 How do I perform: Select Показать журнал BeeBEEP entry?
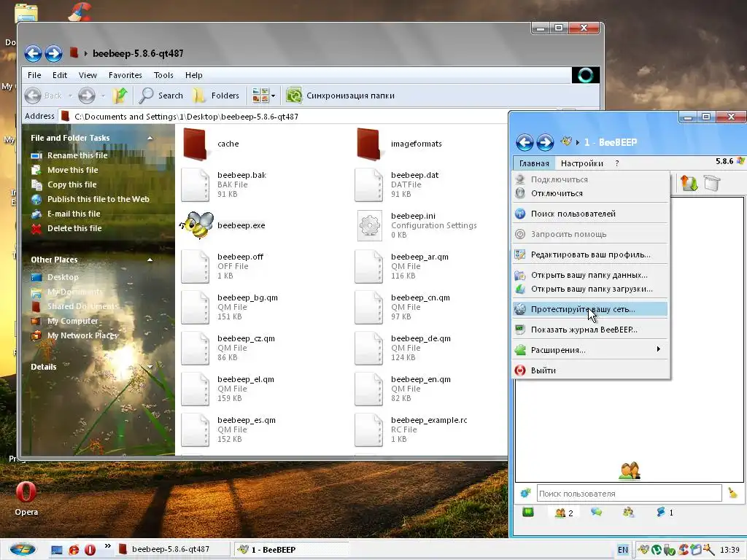pos(590,330)
